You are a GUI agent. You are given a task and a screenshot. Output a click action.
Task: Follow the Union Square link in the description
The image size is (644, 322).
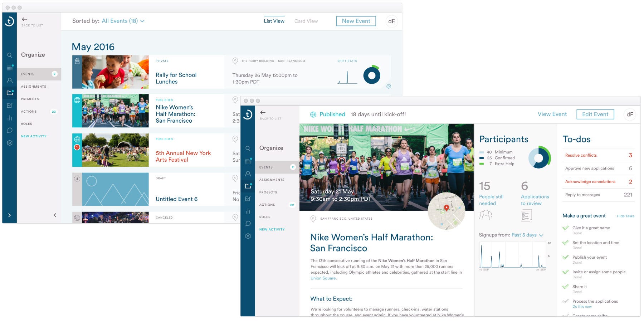(x=323, y=278)
